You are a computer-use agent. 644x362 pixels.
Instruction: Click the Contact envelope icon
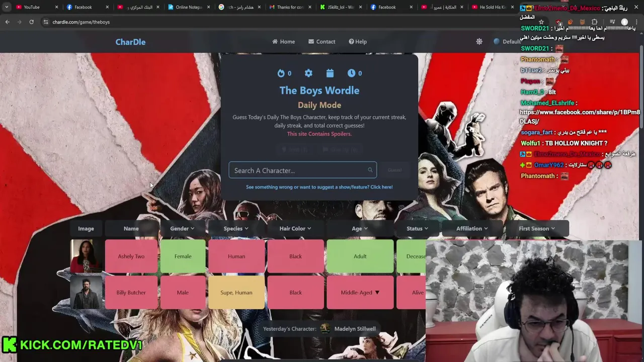(x=311, y=42)
